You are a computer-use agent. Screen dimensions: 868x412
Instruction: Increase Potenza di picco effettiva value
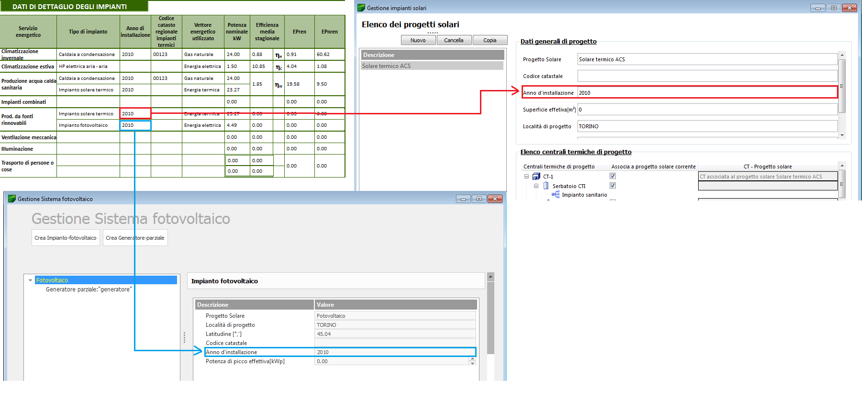(x=472, y=359)
